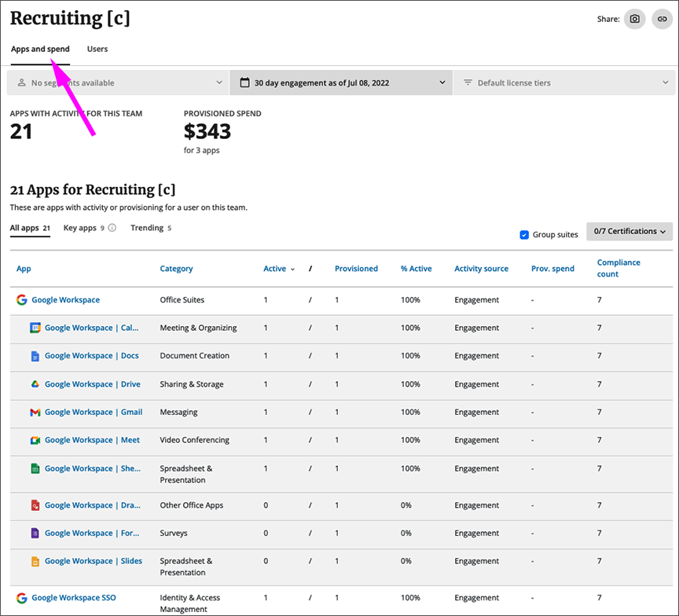Open the 30 day engagement date dropdown

point(341,82)
